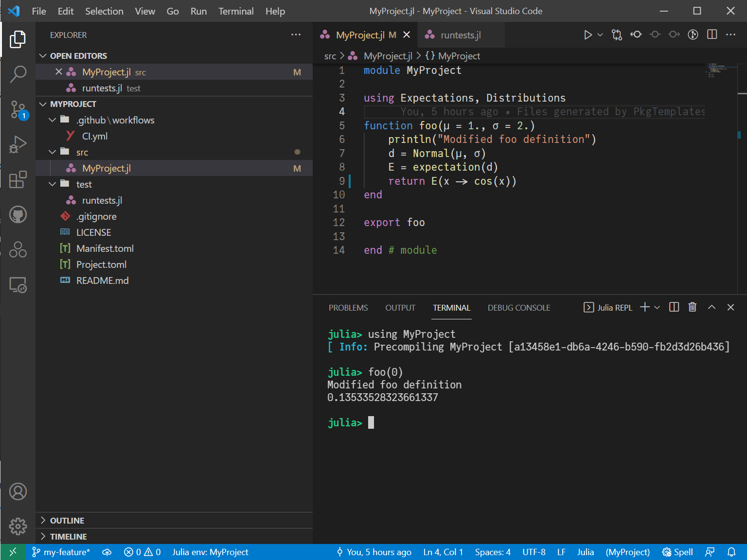747x560 pixels.
Task: Open Source Control view with pending change
Action: point(18,110)
